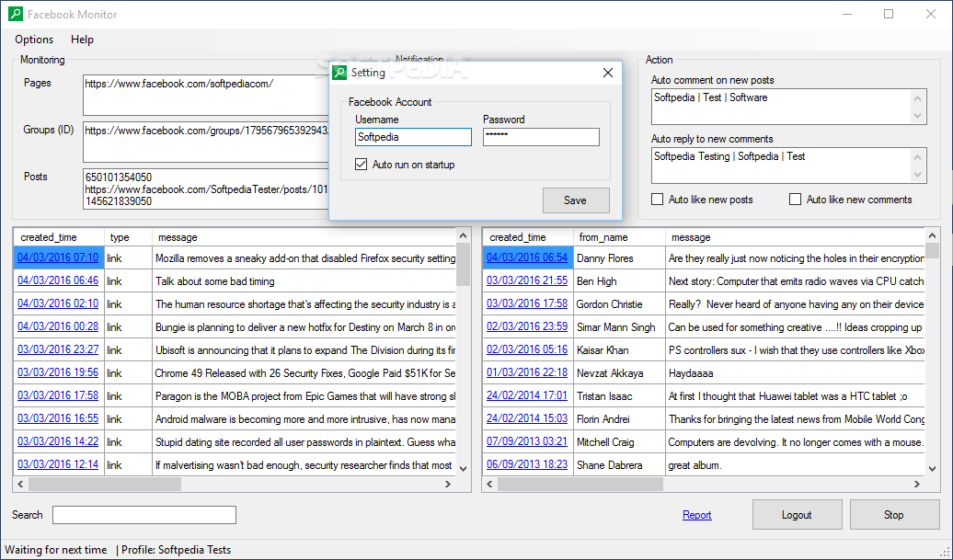This screenshot has height=560, width=953.
Task: Click posts table horizontal scroll left arrow
Action: tap(20, 484)
